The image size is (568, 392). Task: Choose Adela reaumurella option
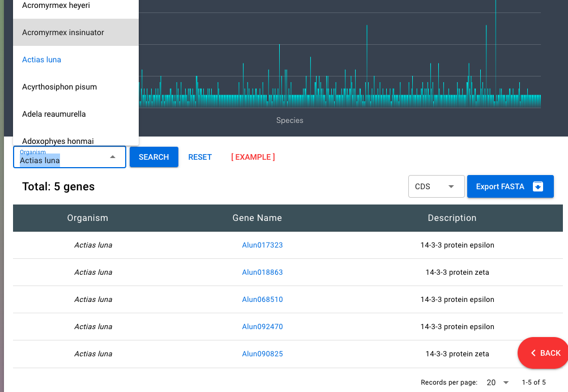point(76,114)
